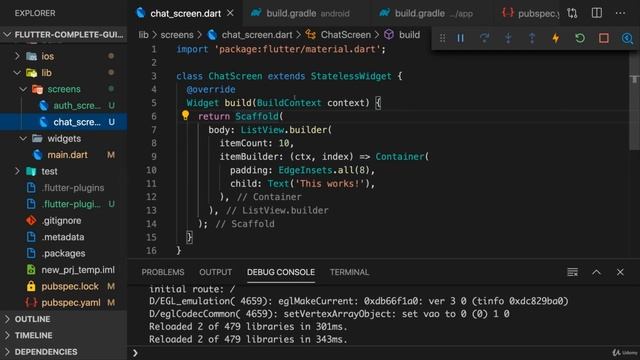Click the screens breadcrumb

(177, 35)
